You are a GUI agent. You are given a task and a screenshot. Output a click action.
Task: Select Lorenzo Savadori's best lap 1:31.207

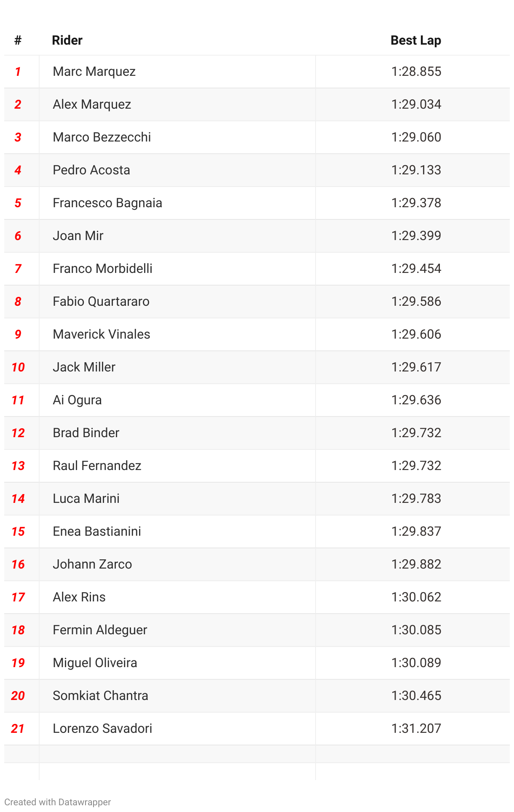416,729
